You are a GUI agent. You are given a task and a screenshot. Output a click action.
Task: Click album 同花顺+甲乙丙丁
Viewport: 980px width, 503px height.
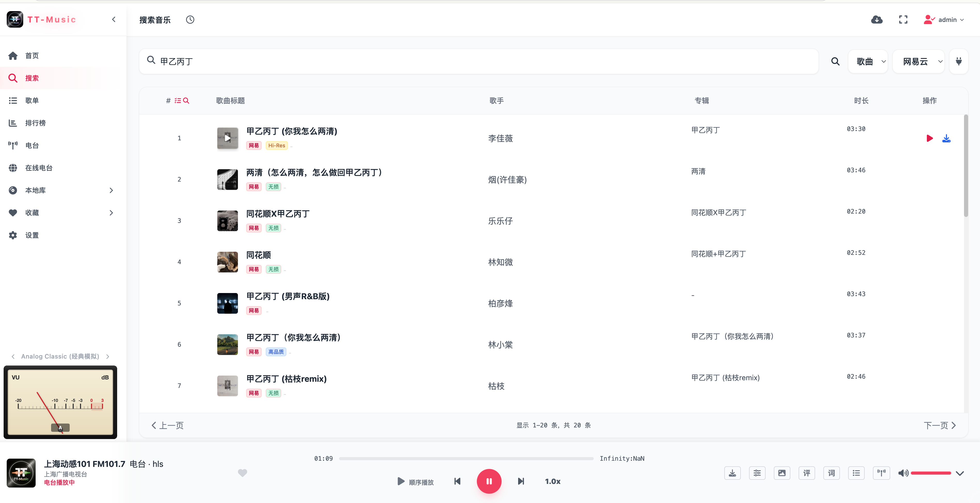[718, 254]
